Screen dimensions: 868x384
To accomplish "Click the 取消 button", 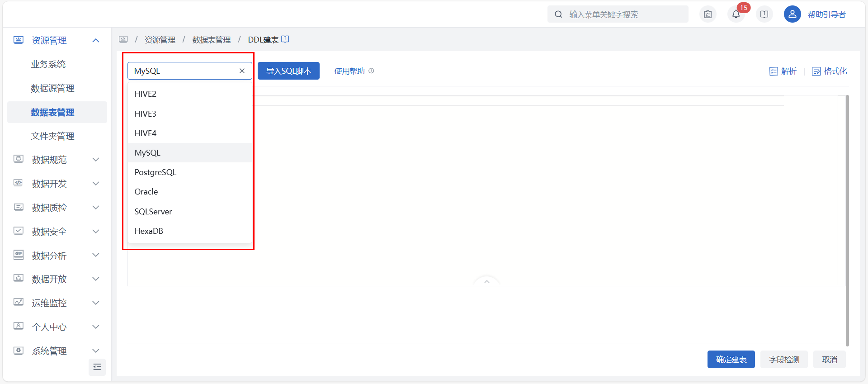I will 830,360.
